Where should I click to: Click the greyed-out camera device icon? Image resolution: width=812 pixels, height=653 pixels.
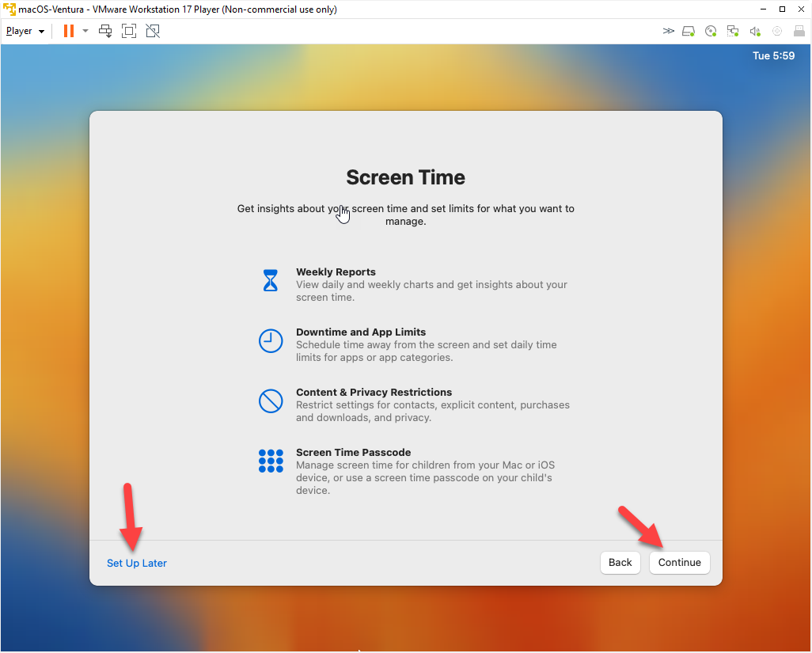click(777, 31)
